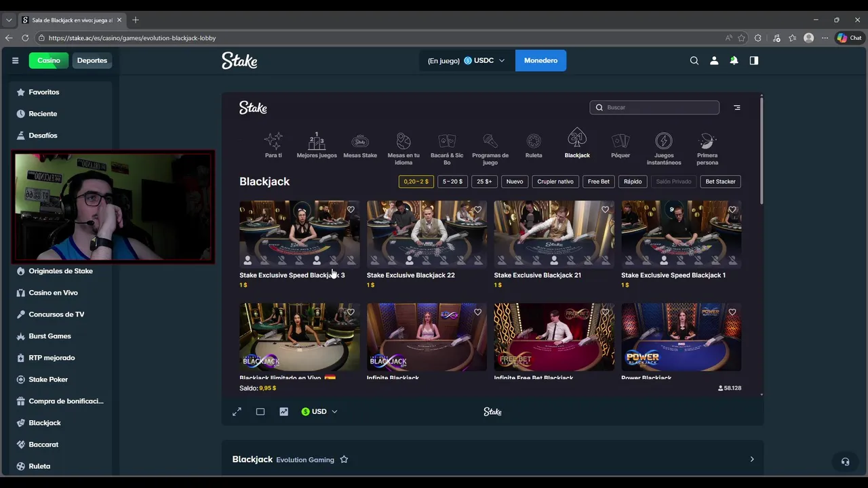Expand the Blackjack Evolution Gaming section arrow
The image size is (868, 488).
[x=751, y=460]
